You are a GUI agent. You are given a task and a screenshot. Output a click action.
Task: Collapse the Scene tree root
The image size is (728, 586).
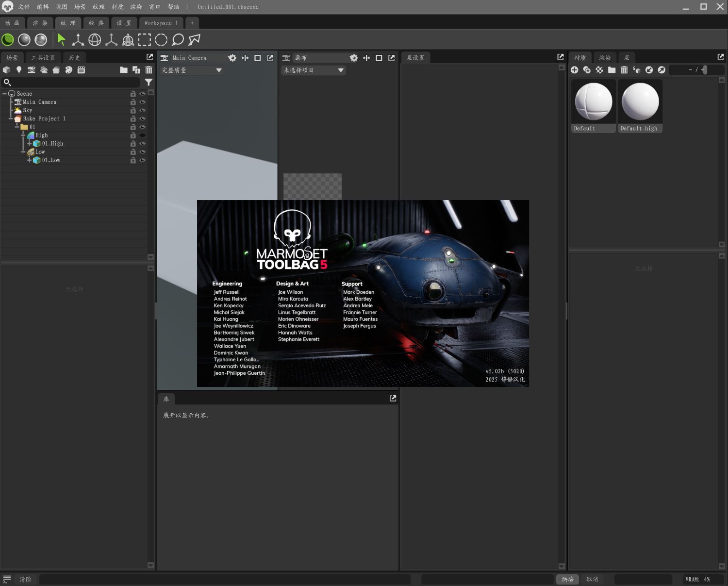[x=4, y=94]
